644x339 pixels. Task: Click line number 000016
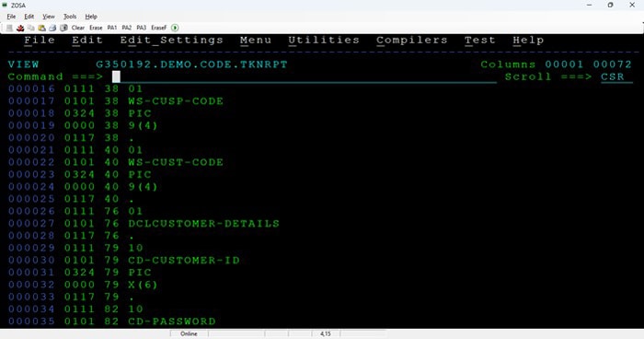tap(31, 88)
